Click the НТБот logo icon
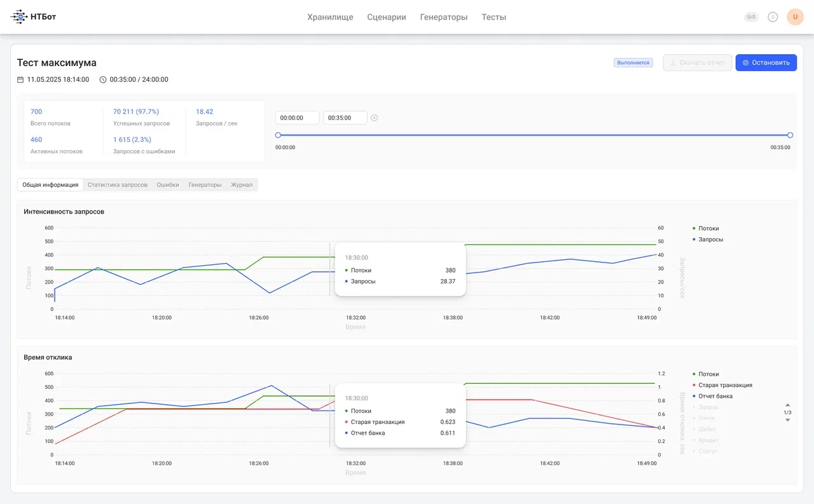This screenshot has width=814, height=504. (19, 17)
